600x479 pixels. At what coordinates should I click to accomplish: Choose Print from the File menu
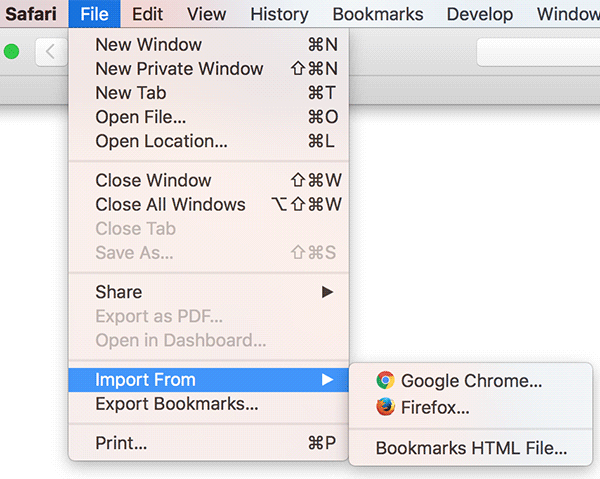point(121,443)
